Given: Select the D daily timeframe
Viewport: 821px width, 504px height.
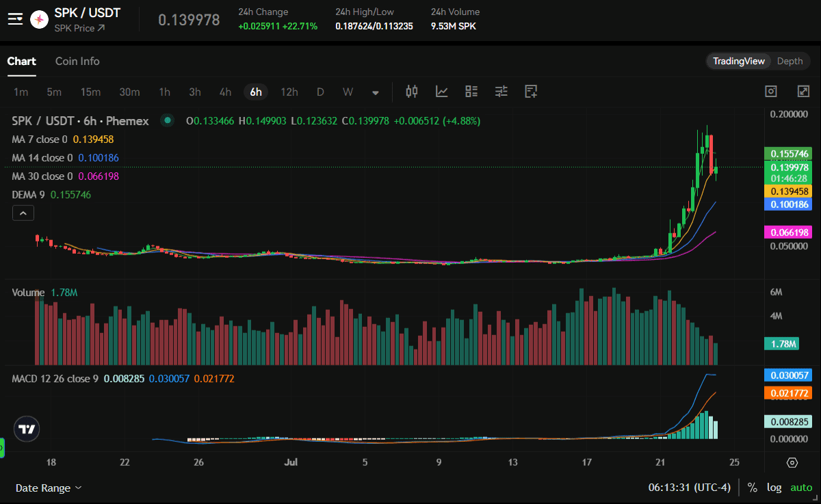Looking at the screenshot, I should pyautogui.click(x=320, y=92).
